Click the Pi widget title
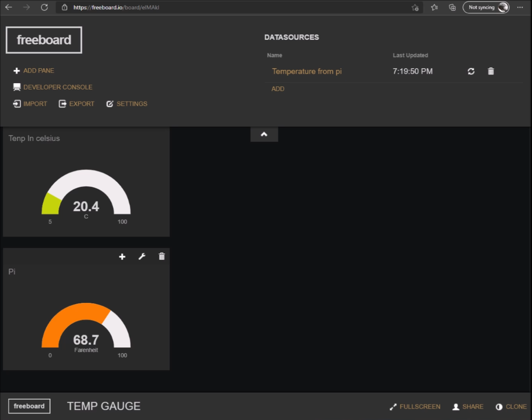Screen dimensions: 532x420 (x=12, y=272)
